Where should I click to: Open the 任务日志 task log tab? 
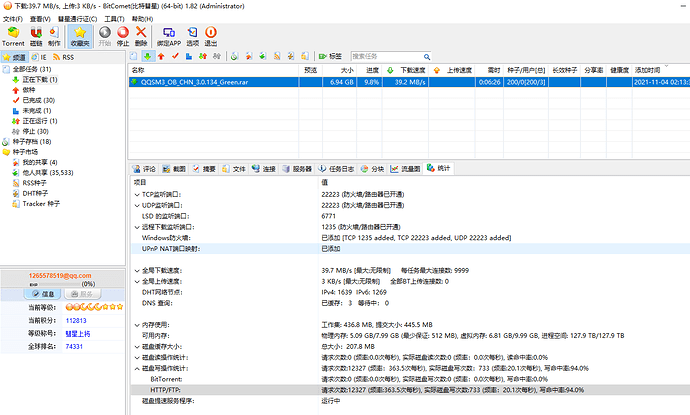[x=337, y=169]
